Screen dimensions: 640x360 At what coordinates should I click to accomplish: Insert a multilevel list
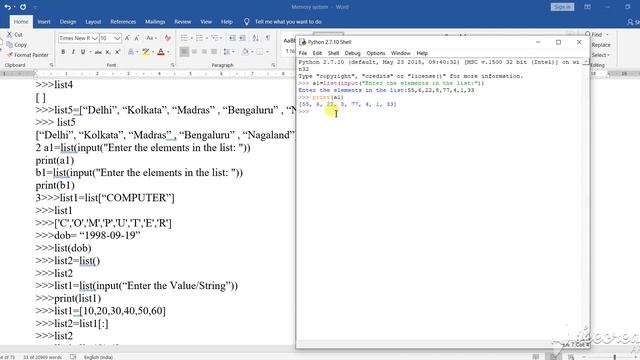pos(215,38)
